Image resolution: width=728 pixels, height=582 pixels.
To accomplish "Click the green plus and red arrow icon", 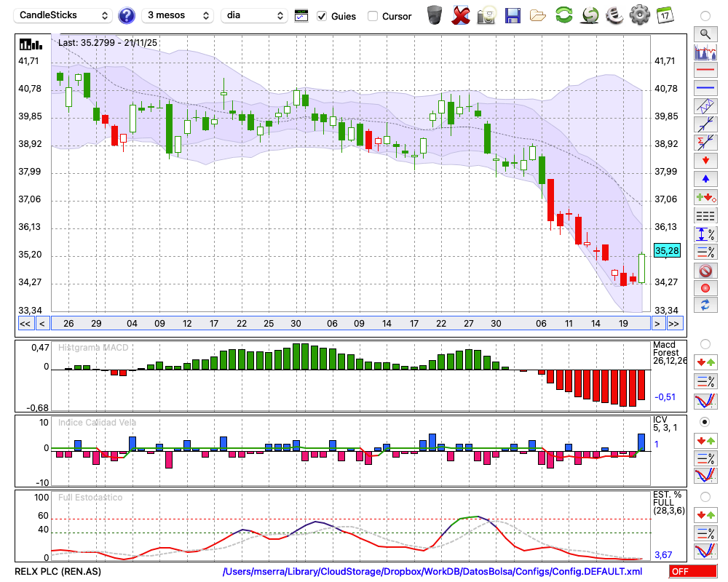I will point(705,197).
